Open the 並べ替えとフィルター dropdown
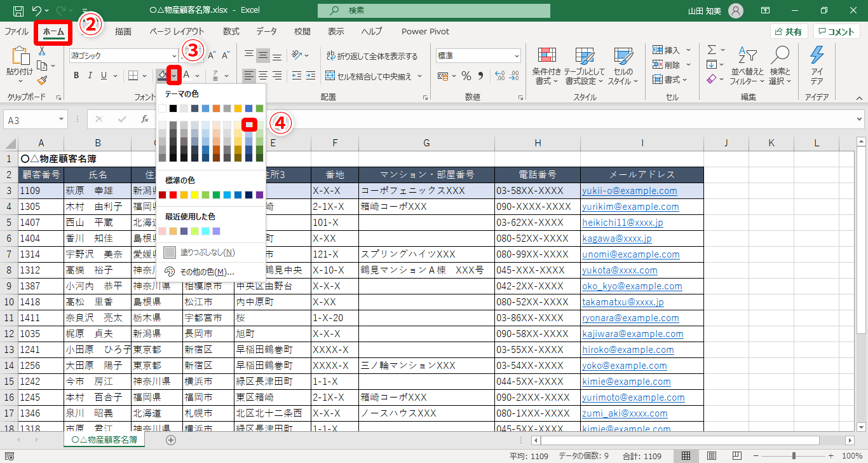The image size is (868, 463). coord(747,66)
